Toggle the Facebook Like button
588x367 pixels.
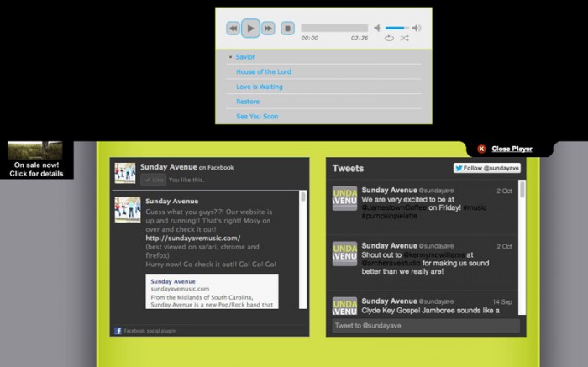pos(154,180)
